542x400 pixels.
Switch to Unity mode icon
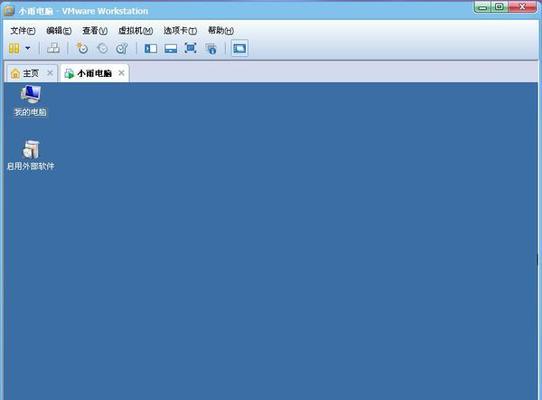coord(211,48)
